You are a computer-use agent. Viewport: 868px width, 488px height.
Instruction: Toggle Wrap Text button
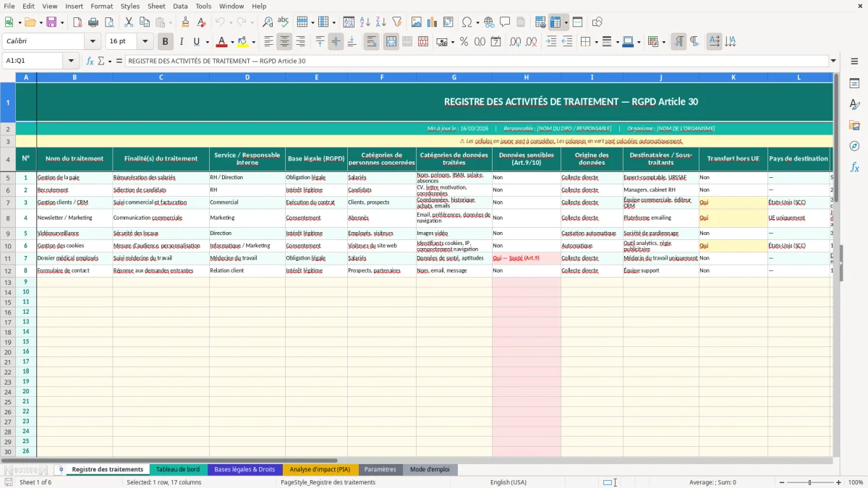(372, 42)
